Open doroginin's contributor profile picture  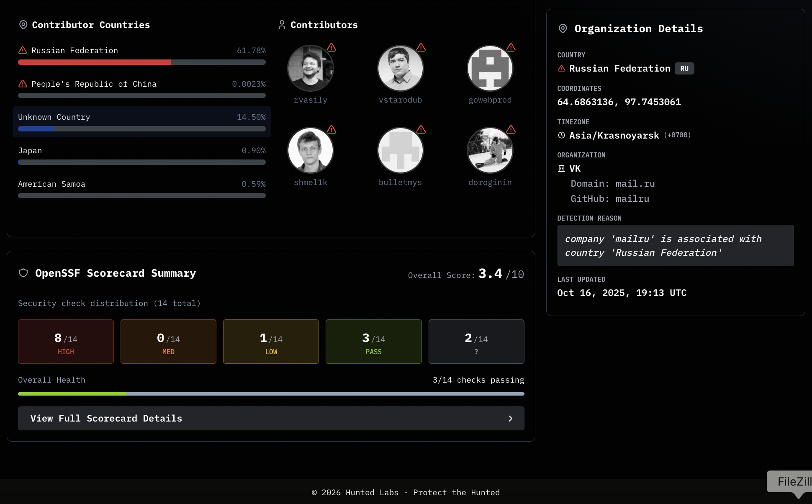[490, 150]
